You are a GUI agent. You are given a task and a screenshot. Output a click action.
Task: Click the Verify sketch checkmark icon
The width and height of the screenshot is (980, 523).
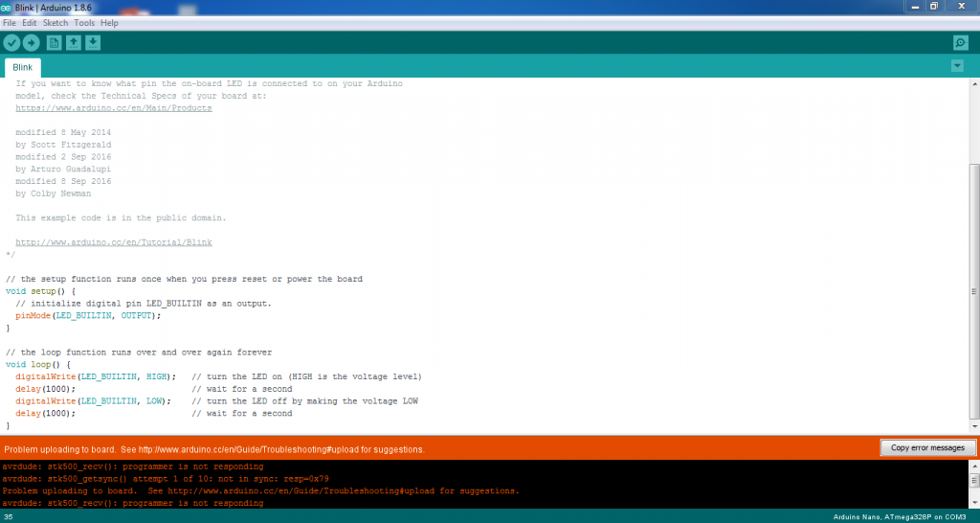[11, 42]
